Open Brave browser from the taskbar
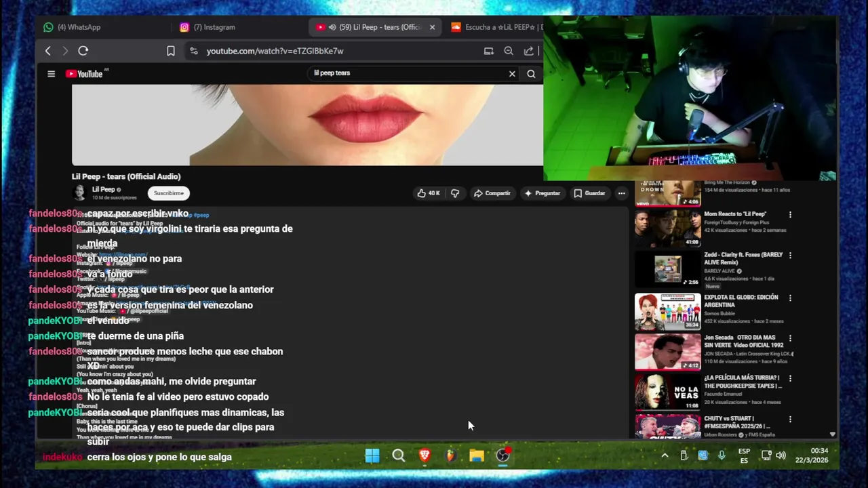The image size is (868, 488). [x=425, y=455]
